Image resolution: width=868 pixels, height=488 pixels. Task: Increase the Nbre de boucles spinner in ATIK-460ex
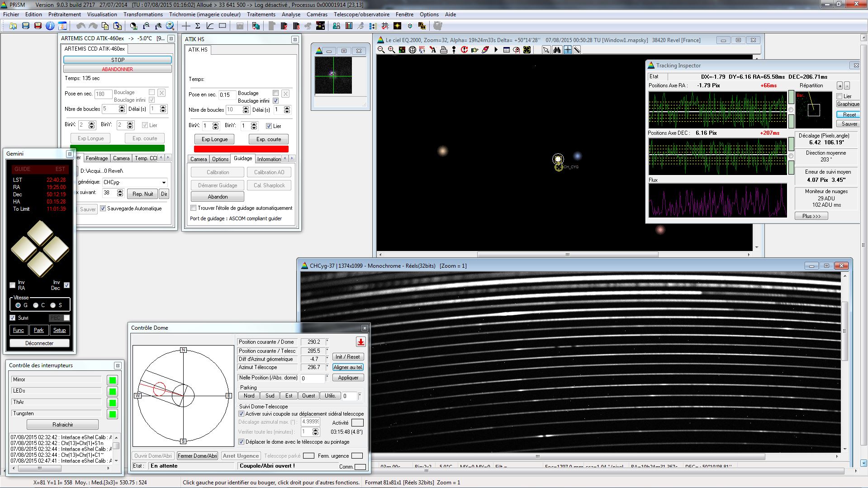[122, 107]
